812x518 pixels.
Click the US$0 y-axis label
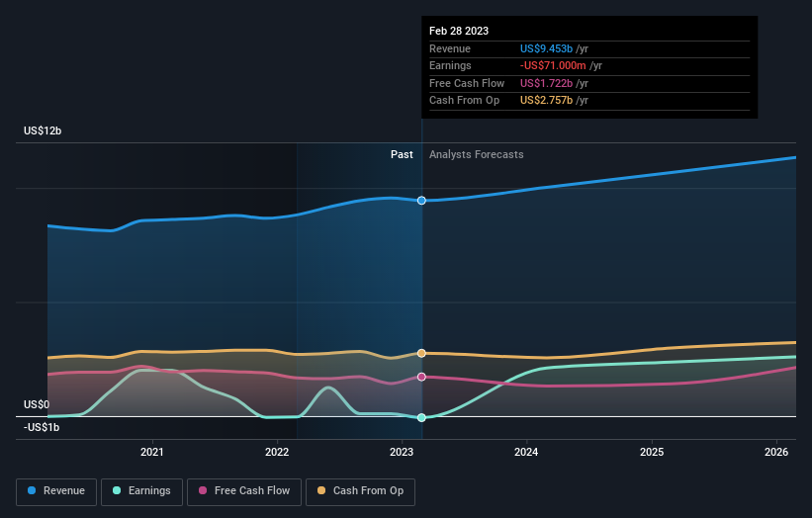[37, 404]
